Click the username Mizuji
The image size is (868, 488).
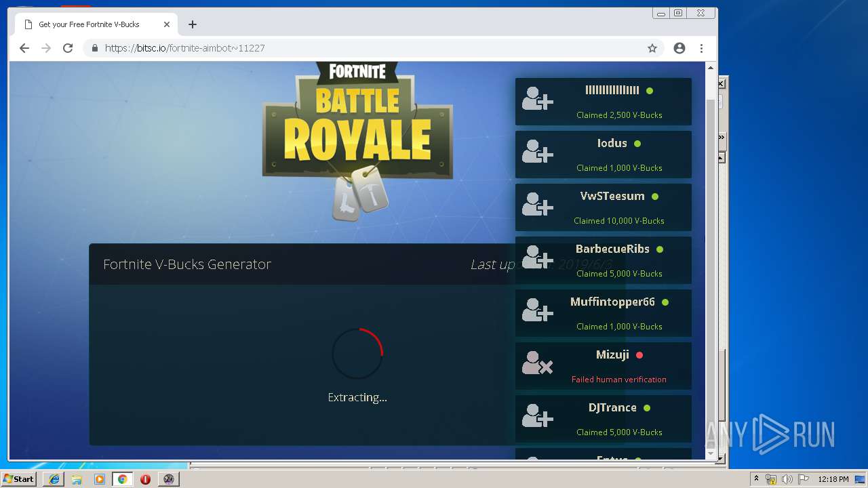(612, 354)
